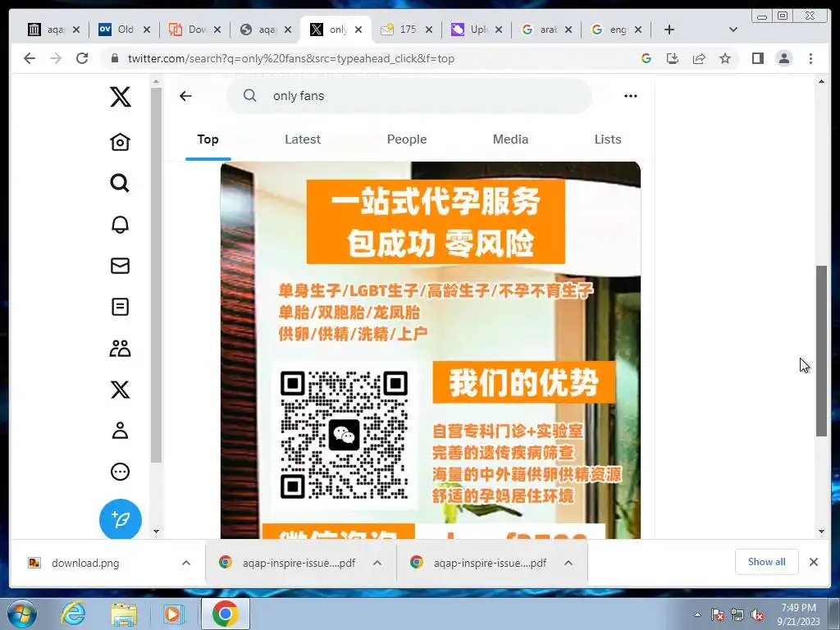This screenshot has width=840, height=630.
Task: Show hidden system tray icons
Action: click(x=697, y=614)
